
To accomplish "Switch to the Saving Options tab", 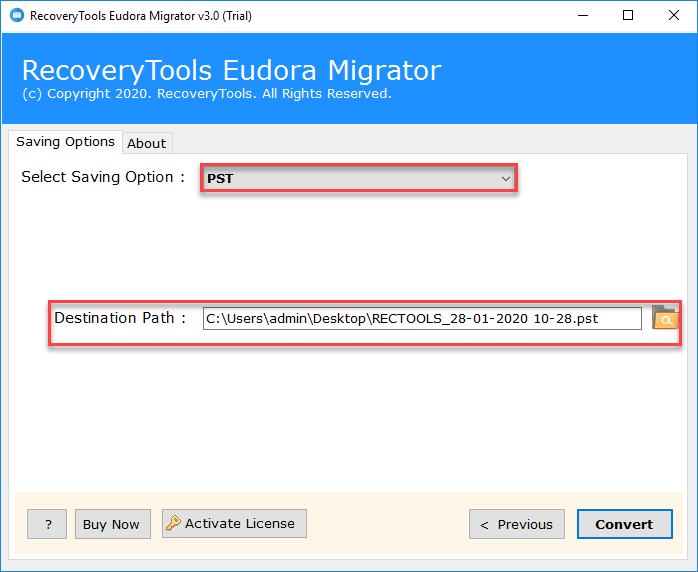I will coord(65,142).
